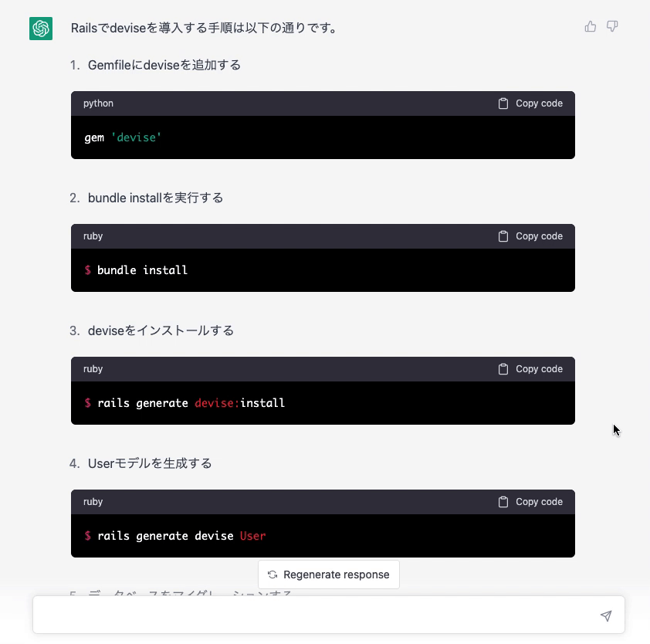This screenshot has width=650, height=644.
Task: Click clipboard icon in python code block
Action: [503, 103]
